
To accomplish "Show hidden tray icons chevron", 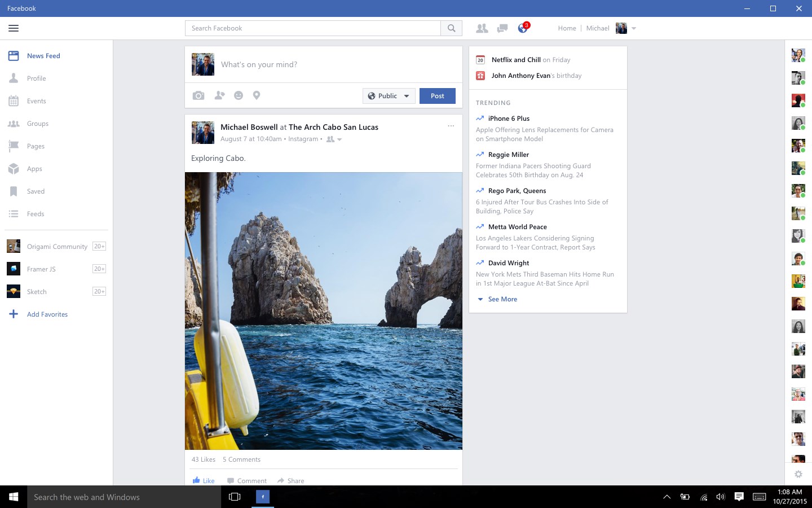I will point(667,497).
